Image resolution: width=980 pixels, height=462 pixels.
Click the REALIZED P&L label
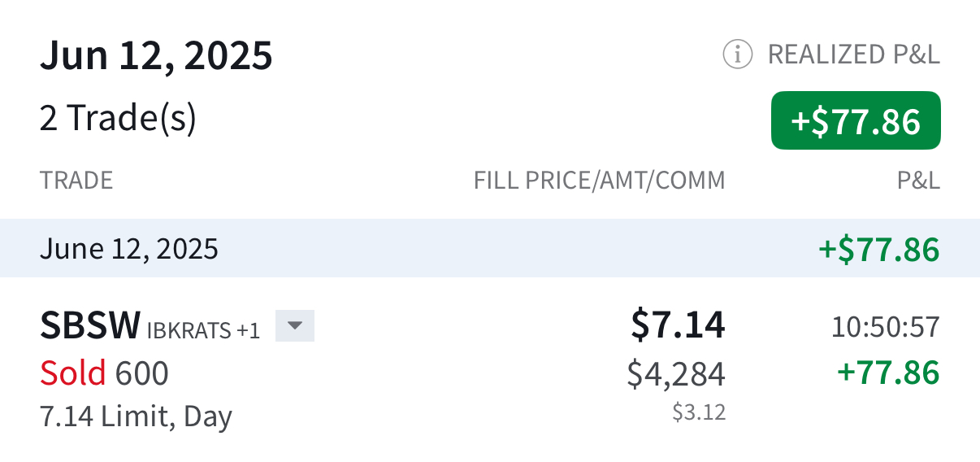[x=854, y=54]
